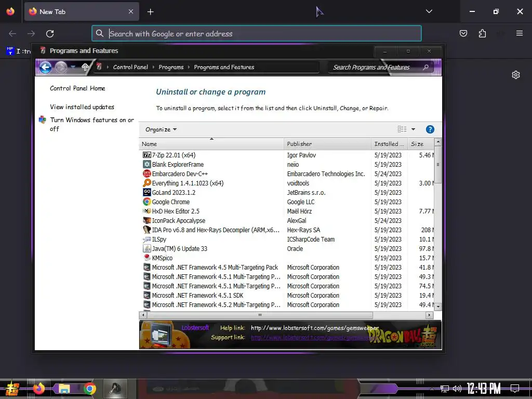Click the horizontal scrollbar right arrow
Image resolution: width=532 pixels, height=399 pixels.
coord(429,315)
